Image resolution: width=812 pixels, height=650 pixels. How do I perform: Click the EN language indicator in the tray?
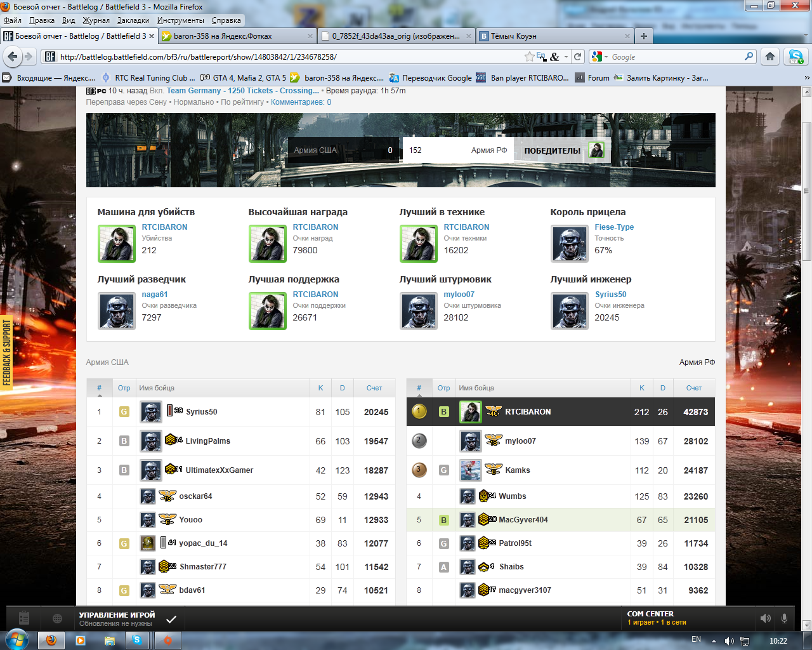(x=696, y=640)
